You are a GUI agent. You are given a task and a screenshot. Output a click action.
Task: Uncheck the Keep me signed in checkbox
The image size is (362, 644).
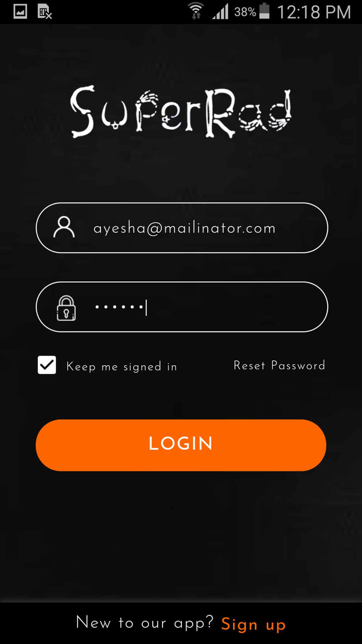point(47,365)
